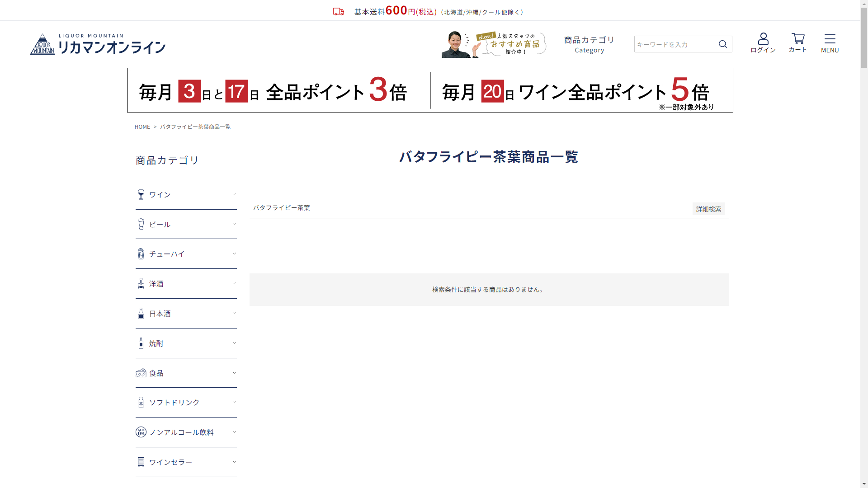
Task: Expand the ソフトドリンク category chevron
Action: coord(234,402)
